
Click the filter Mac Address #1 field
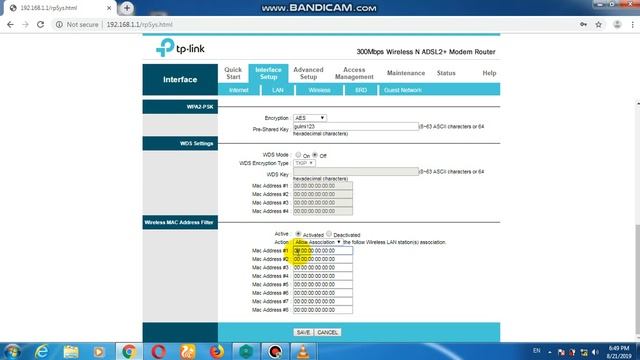tap(323, 251)
